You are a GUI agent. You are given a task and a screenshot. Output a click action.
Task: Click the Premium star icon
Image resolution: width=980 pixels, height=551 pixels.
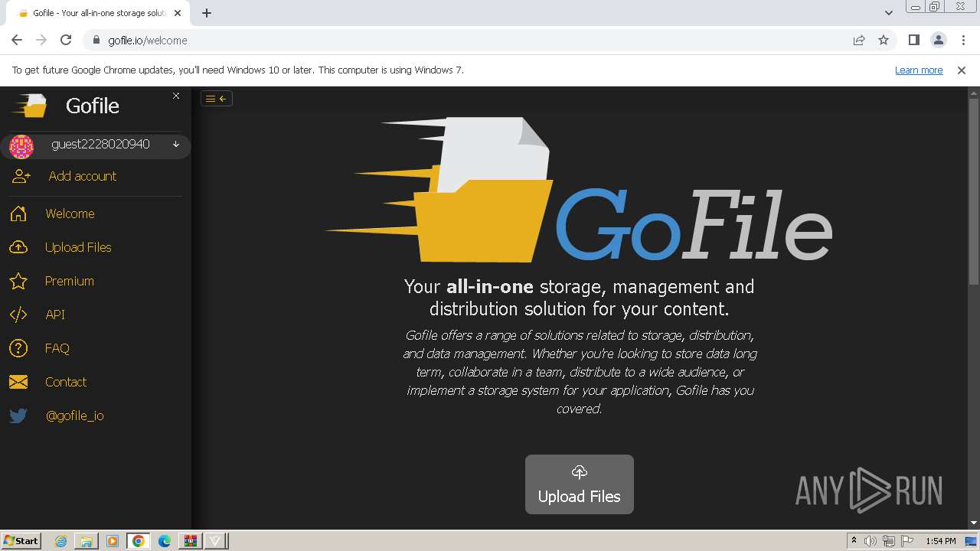click(18, 281)
